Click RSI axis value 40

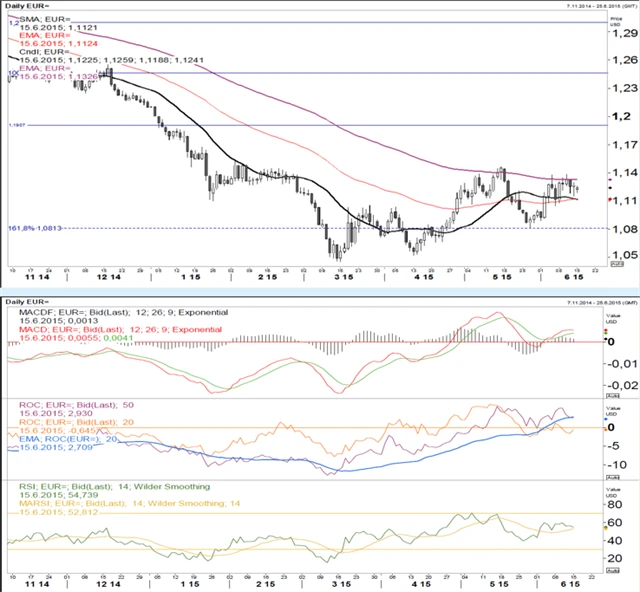pyautogui.click(x=614, y=541)
